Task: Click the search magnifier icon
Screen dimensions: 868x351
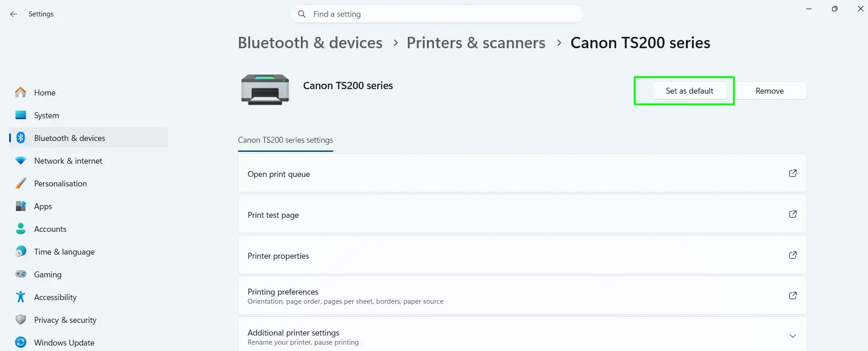Action: (302, 14)
